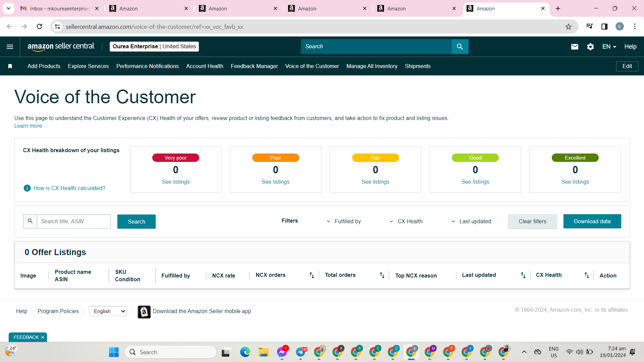The image size is (644, 362).
Task: Open Chrome profile avatar
Action: tap(620, 26)
